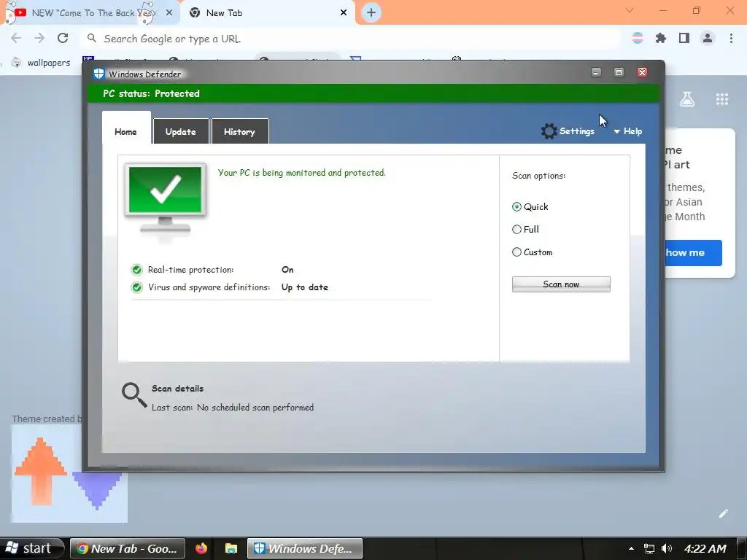The height and width of the screenshot is (560, 747).
Task: Switch to the History tab
Action: point(239,131)
